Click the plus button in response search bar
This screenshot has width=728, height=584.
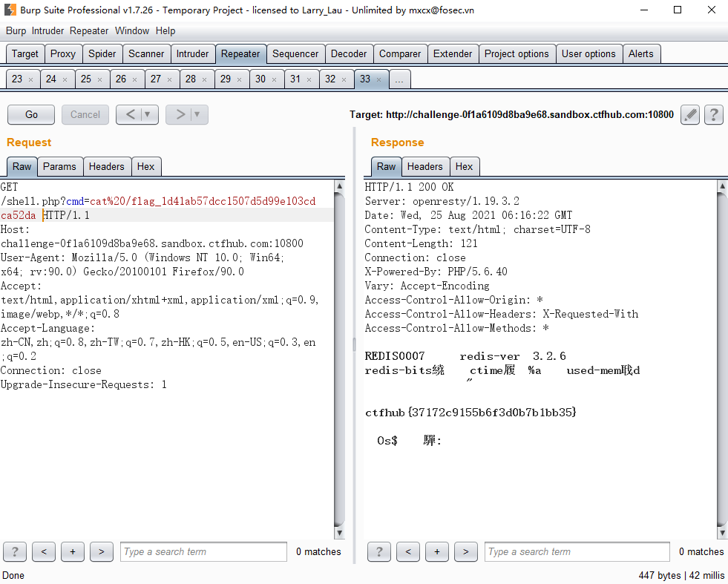[x=437, y=551]
